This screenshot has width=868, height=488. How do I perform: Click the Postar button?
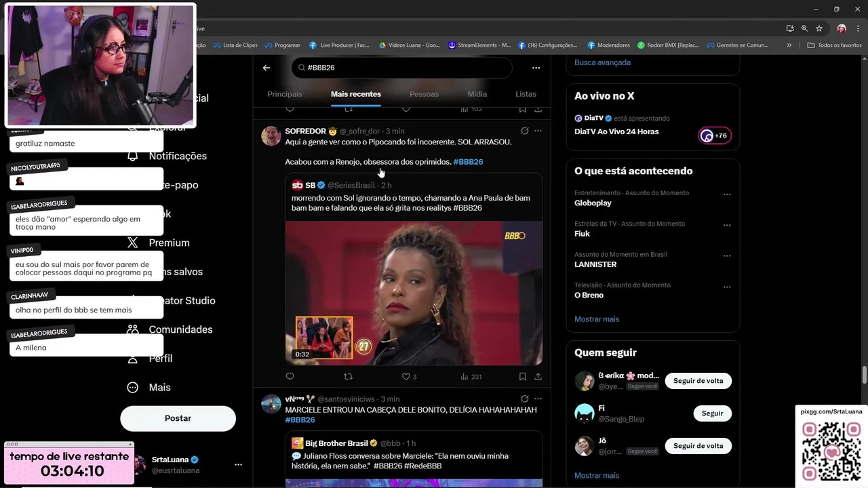pyautogui.click(x=178, y=419)
